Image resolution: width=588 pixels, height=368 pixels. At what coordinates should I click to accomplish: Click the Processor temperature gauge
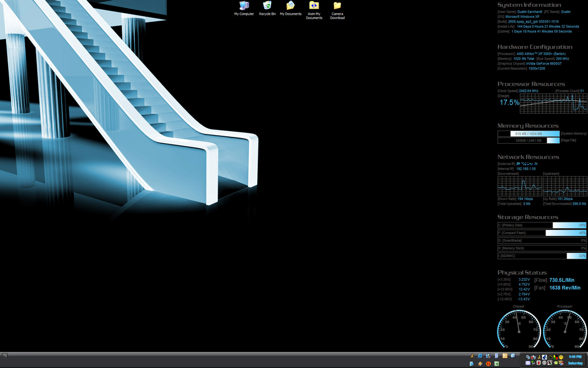pos(565,329)
